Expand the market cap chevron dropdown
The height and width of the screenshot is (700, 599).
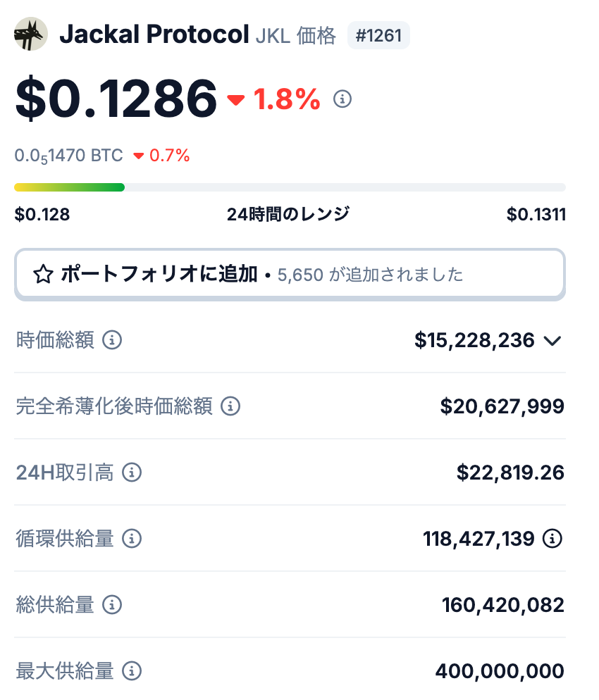click(552, 342)
